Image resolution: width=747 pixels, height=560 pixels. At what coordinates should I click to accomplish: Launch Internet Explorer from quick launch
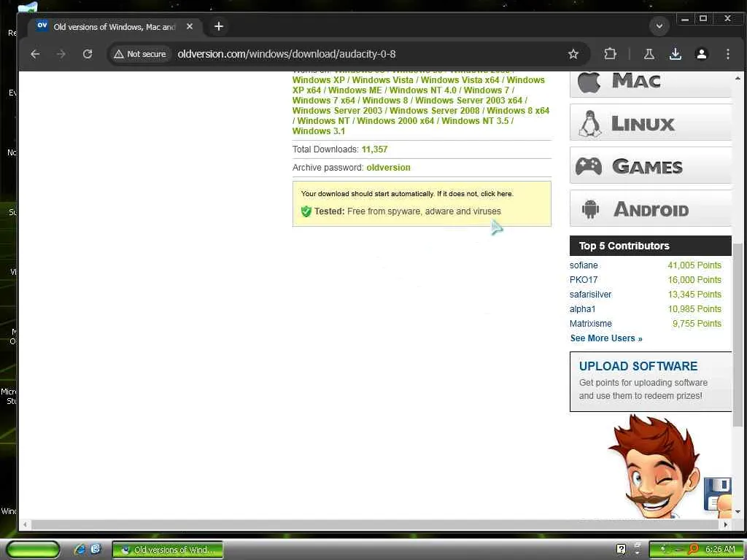coord(80,550)
